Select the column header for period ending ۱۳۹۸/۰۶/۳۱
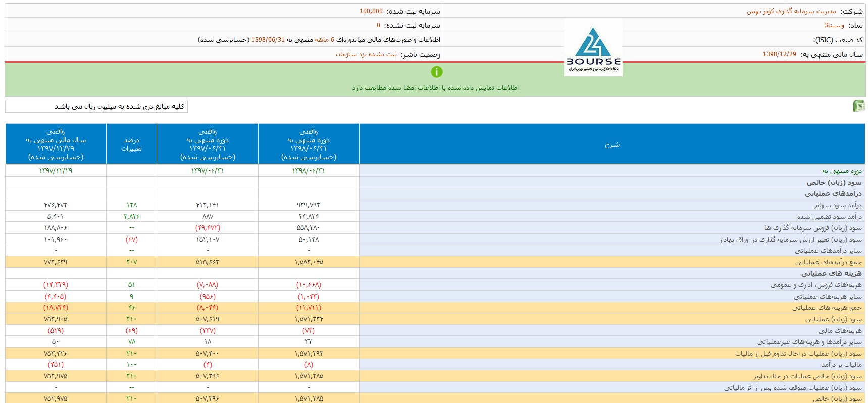The image size is (868, 403). tap(309, 144)
